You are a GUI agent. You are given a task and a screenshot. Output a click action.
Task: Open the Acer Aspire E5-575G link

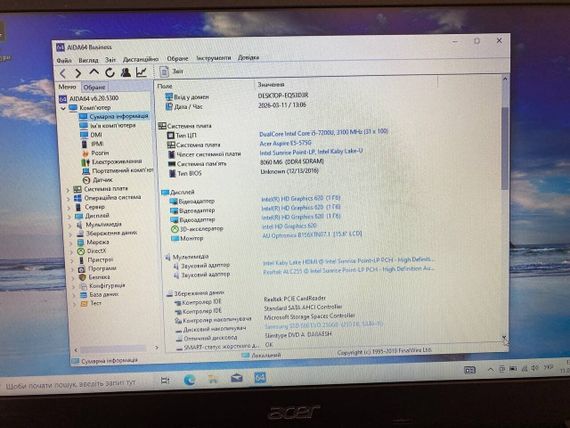pyautogui.click(x=285, y=143)
